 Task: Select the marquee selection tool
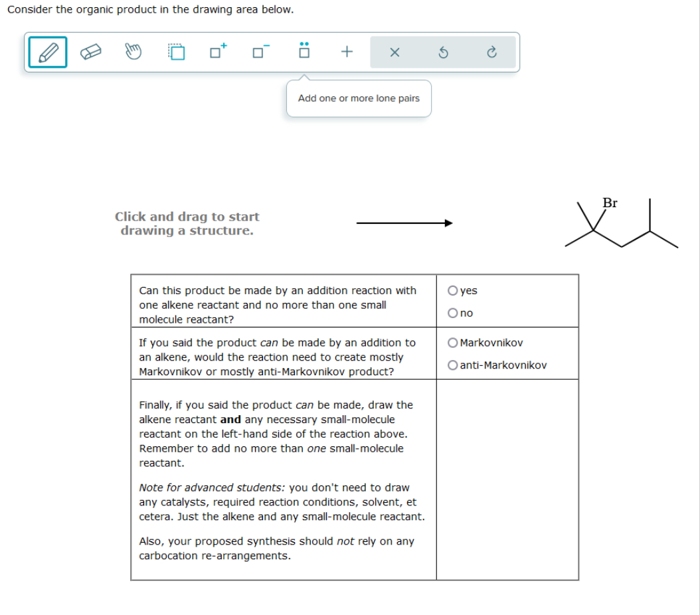(175, 52)
